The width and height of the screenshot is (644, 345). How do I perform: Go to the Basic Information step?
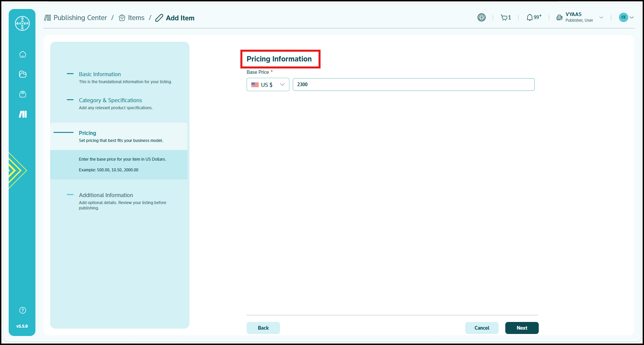[x=100, y=74]
